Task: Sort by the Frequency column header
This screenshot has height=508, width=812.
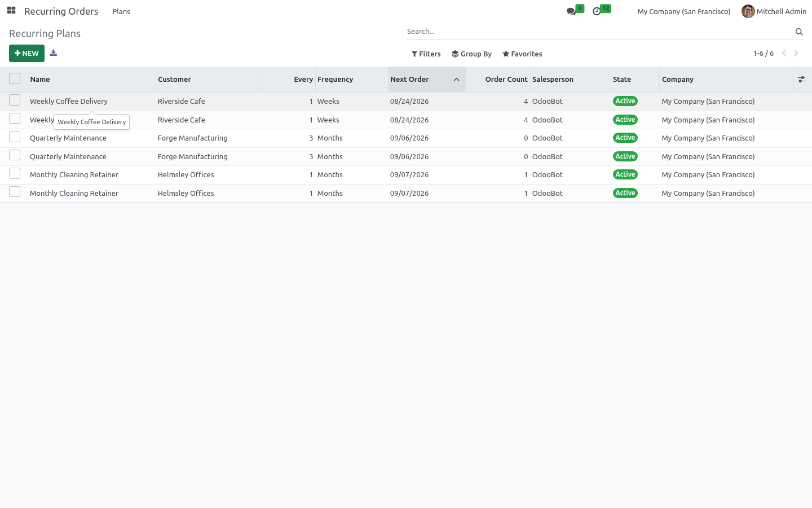Action: [352, 80]
